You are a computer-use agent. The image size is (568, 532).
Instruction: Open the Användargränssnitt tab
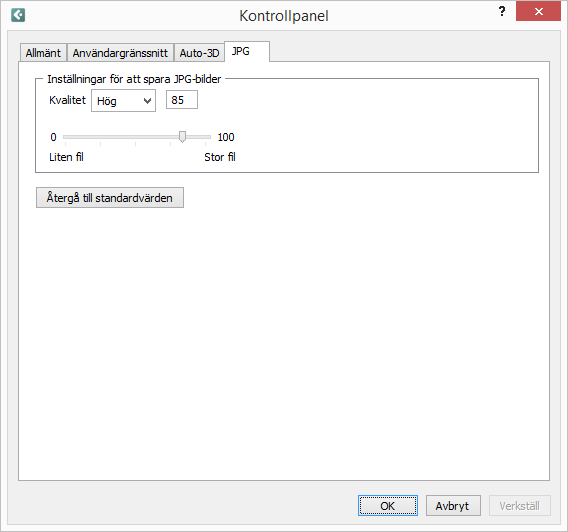click(120, 53)
